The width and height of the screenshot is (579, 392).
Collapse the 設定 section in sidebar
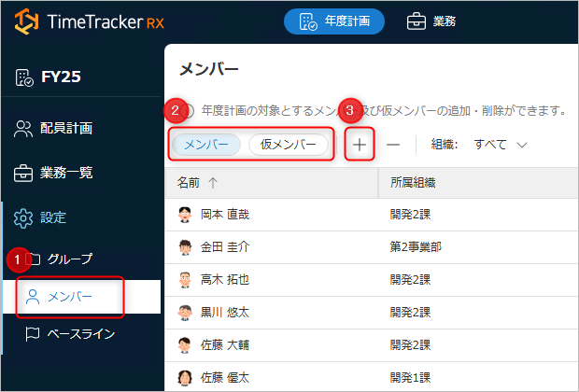click(54, 217)
